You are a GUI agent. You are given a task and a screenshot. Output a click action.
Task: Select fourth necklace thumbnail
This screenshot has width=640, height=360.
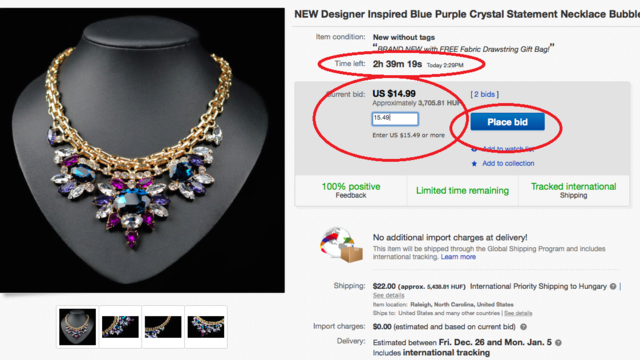(206, 327)
